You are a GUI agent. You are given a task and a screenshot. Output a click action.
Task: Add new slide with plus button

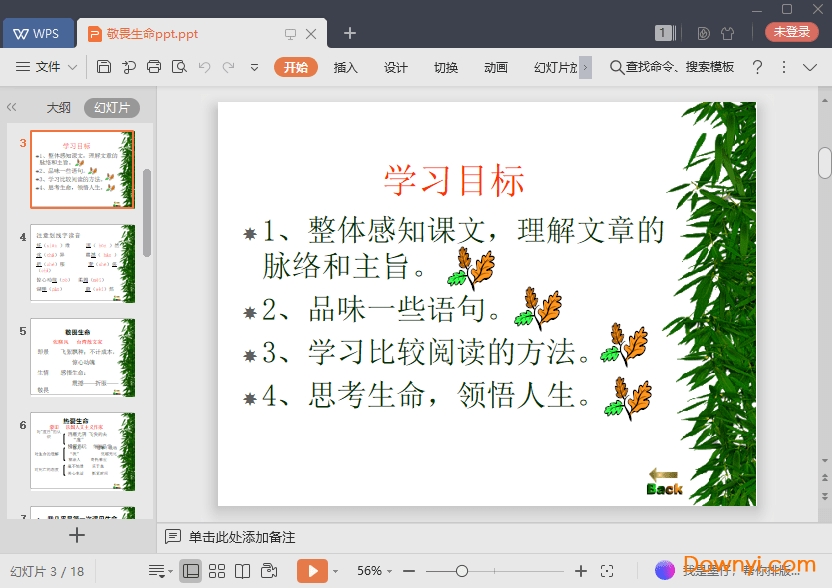[76, 535]
